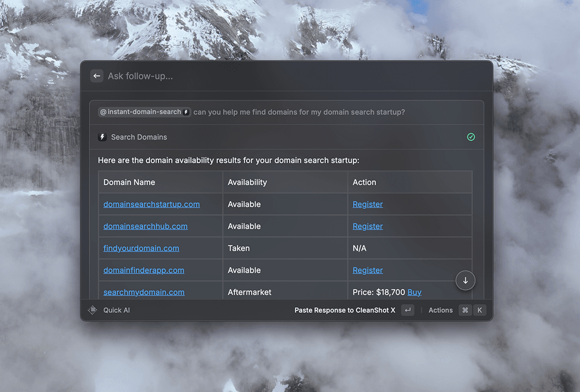The width and height of the screenshot is (580, 392).
Task: Click the command (⌘) key icon near Actions
Action: pos(464,310)
